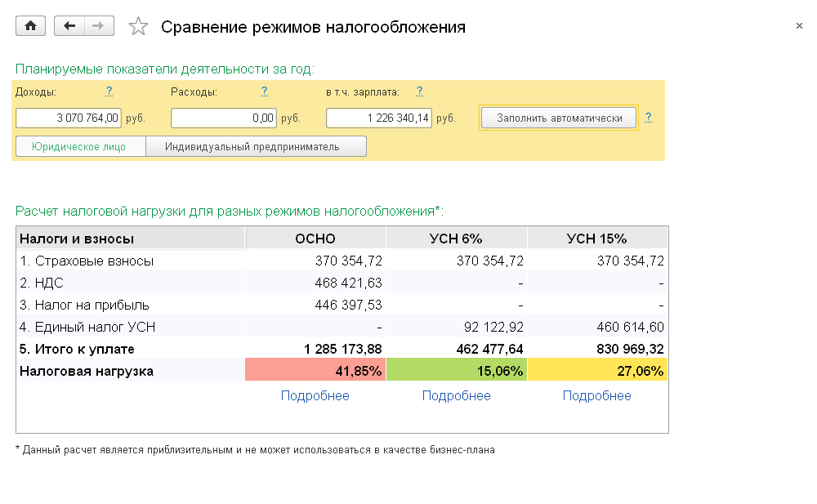Focus the зарплата amount field
The height and width of the screenshot is (504, 817).
point(379,118)
